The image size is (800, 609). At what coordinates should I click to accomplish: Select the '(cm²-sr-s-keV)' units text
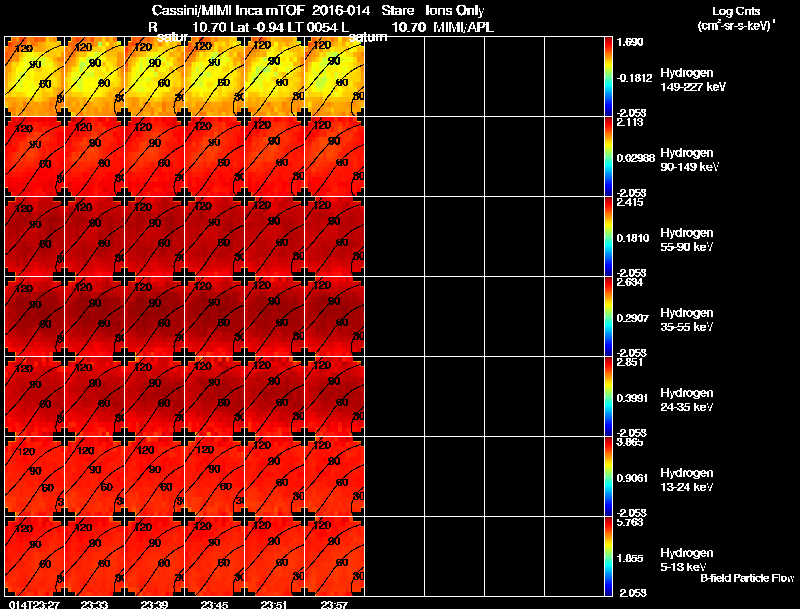click(x=736, y=26)
